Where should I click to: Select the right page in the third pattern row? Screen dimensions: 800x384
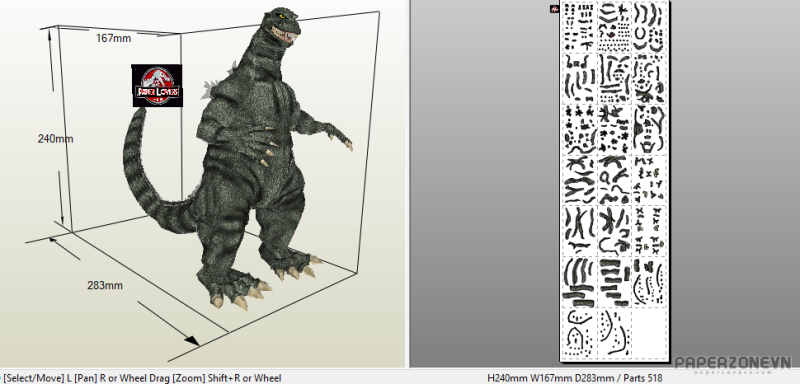[649, 129]
